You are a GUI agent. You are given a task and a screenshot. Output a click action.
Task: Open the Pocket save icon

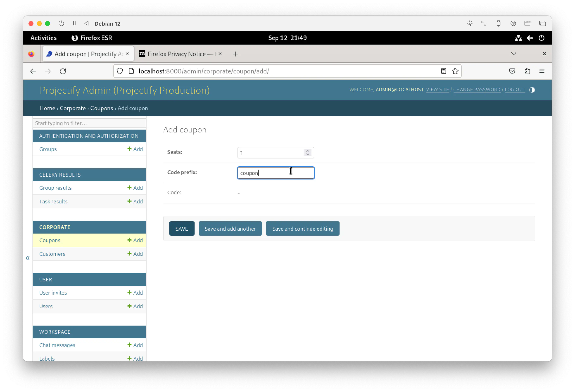tap(512, 71)
